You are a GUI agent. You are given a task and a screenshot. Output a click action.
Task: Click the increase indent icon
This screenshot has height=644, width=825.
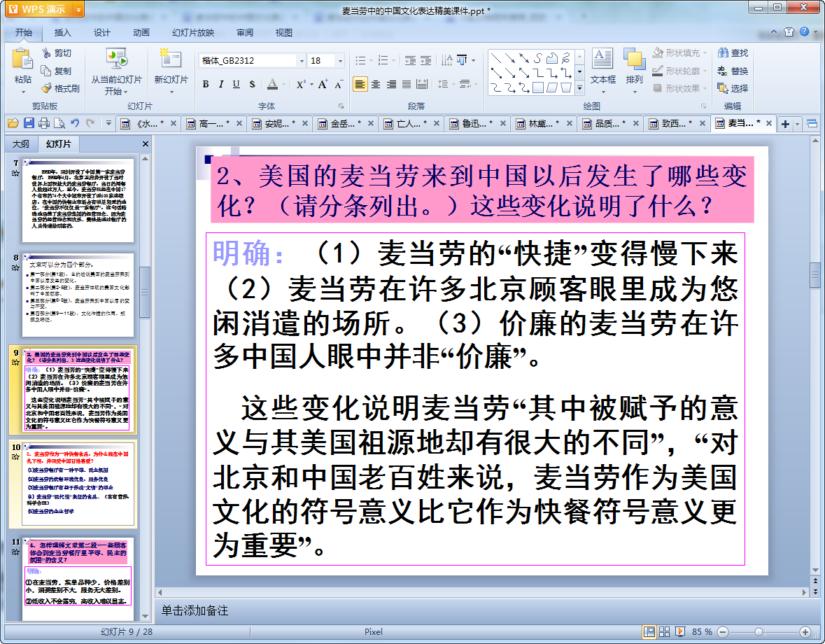pos(425,60)
